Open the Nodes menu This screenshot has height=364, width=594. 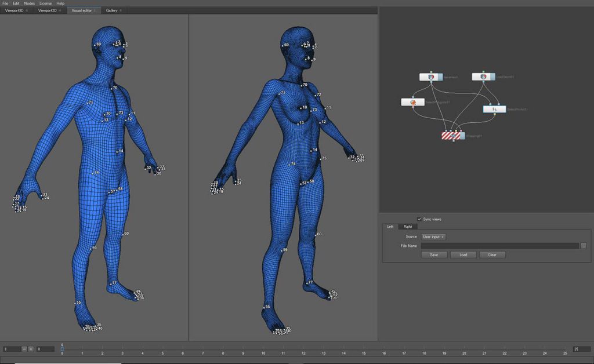tap(29, 3)
